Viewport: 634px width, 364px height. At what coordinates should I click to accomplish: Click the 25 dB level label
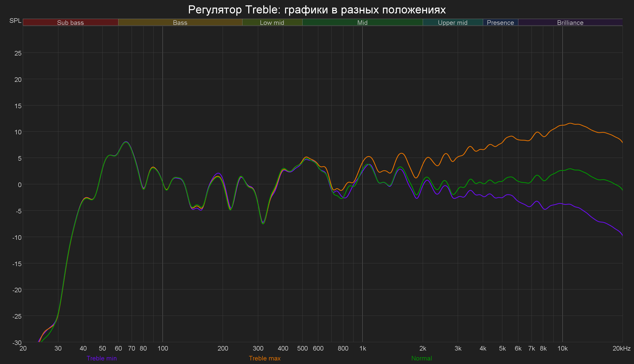pyautogui.click(x=18, y=53)
